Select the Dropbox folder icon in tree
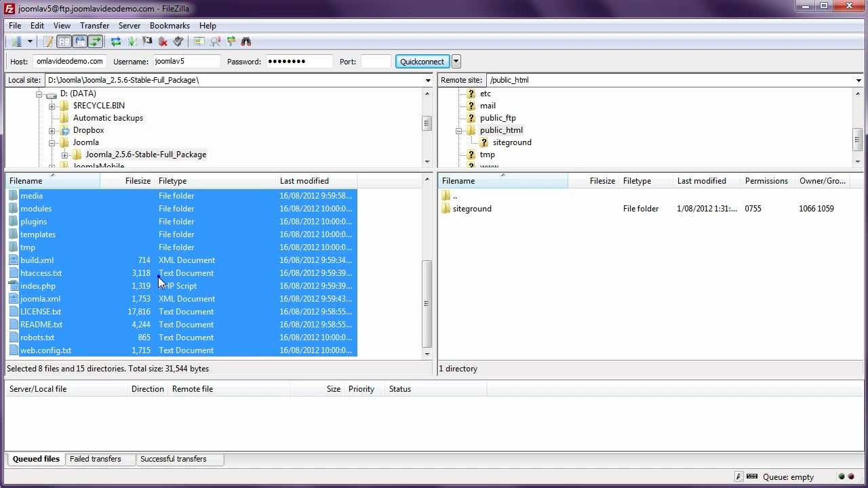This screenshot has width=868, height=488. click(64, 130)
